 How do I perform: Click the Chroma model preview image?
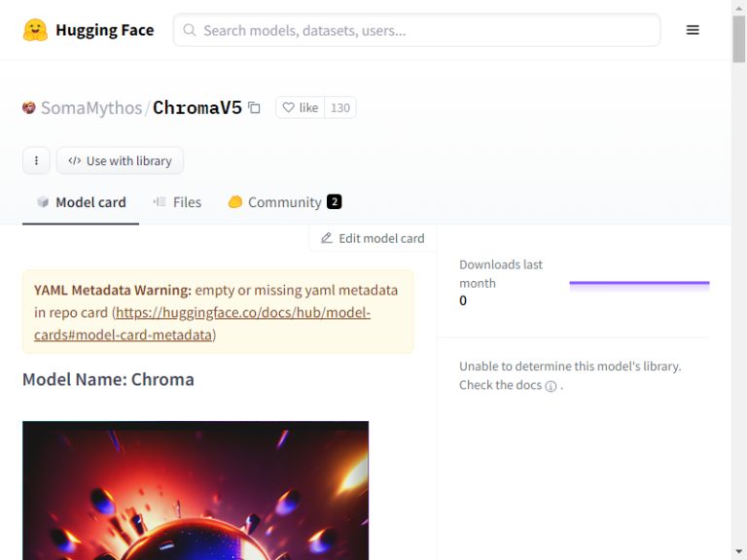pyautogui.click(x=196, y=490)
